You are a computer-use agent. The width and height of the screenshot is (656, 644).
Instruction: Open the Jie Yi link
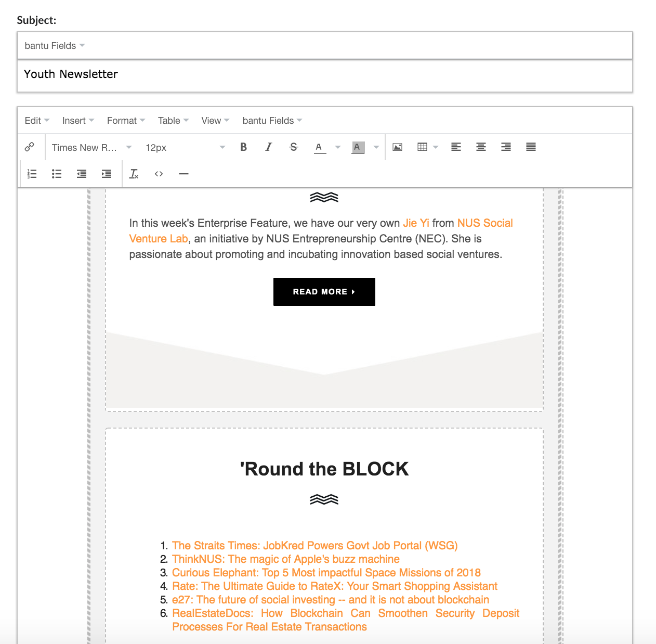(x=416, y=223)
